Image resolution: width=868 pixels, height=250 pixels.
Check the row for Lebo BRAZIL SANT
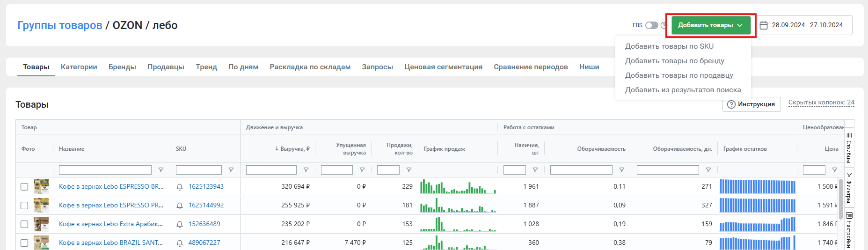[x=24, y=243]
